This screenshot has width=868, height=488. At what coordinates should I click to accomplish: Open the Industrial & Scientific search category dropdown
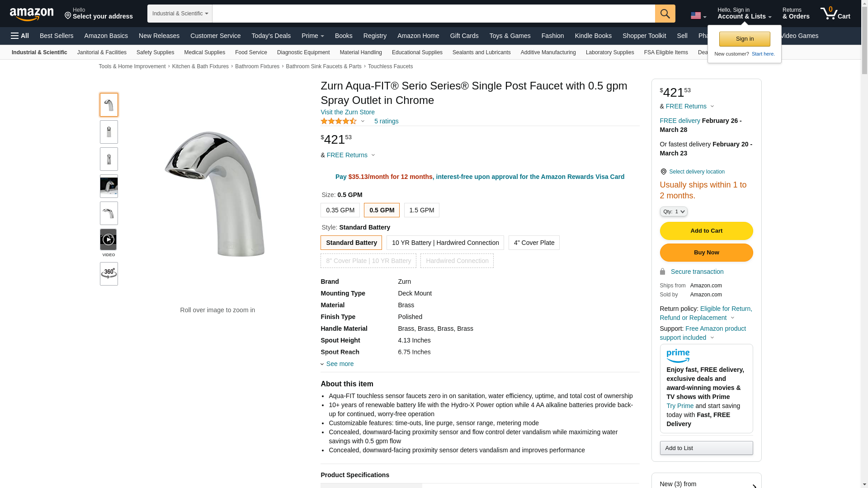click(180, 14)
